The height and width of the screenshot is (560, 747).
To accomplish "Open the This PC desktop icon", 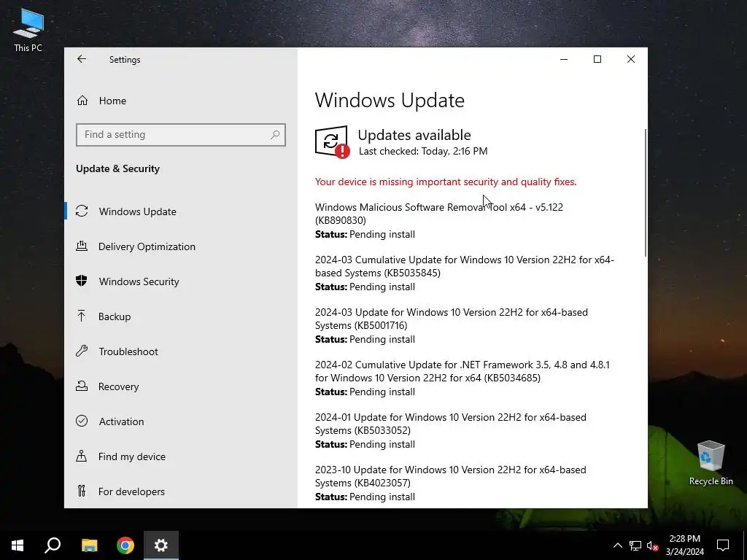I will coord(28,29).
